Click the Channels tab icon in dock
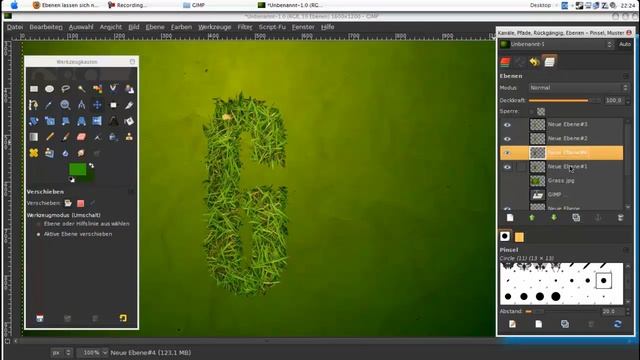 coord(505,62)
